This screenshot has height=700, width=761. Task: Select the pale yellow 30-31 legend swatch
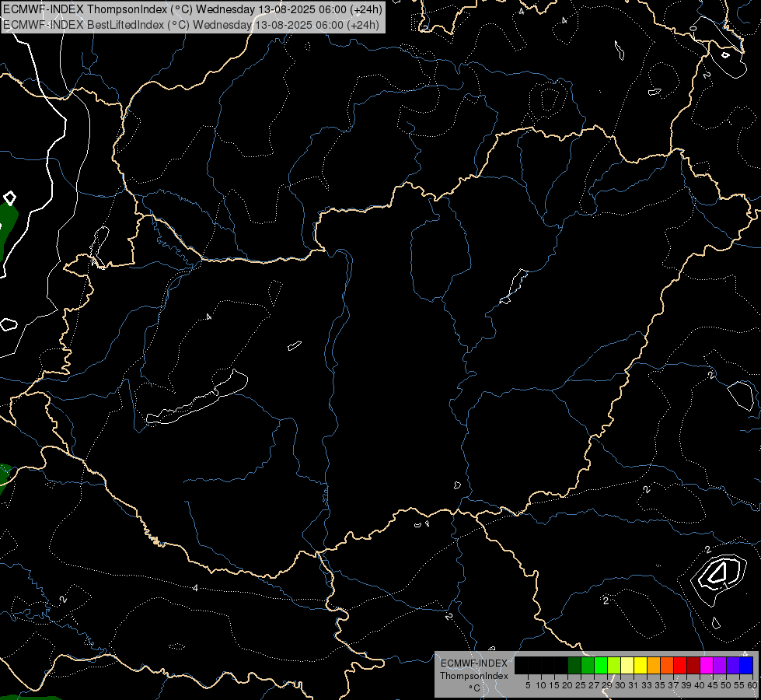tap(627, 665)
